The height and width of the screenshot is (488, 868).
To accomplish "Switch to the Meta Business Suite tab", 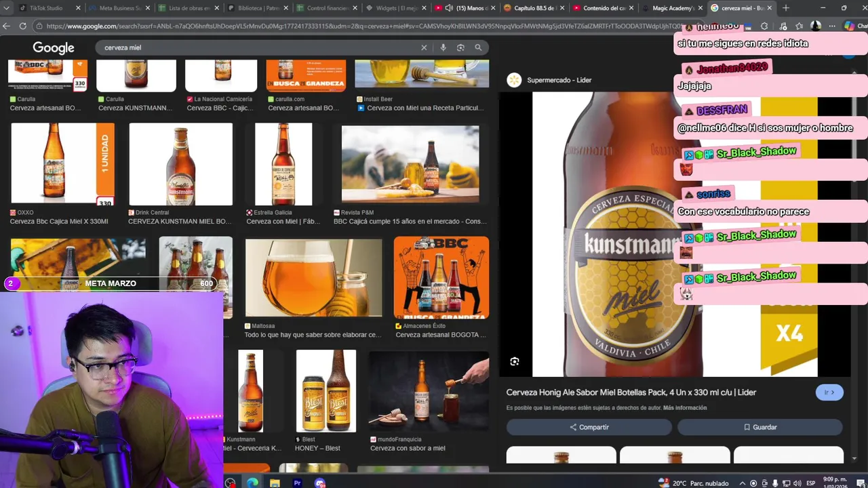I will [114, 8].
